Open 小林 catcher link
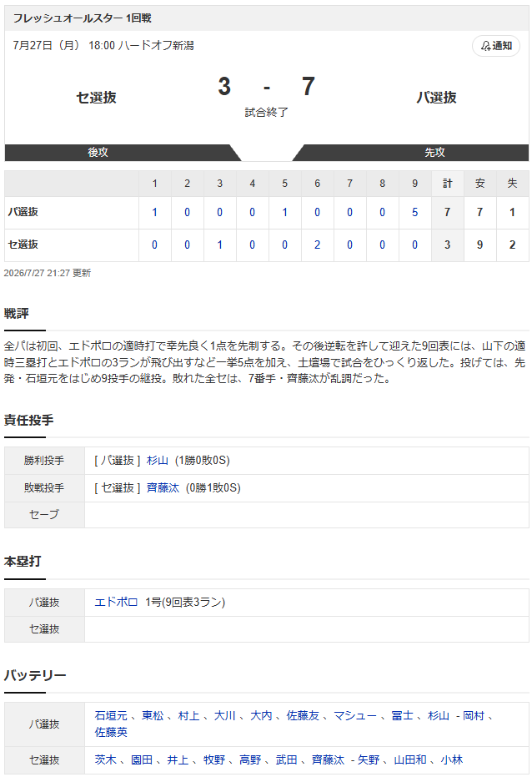Image resolution: width=532 pixels, height=777 pixels. 452,759
